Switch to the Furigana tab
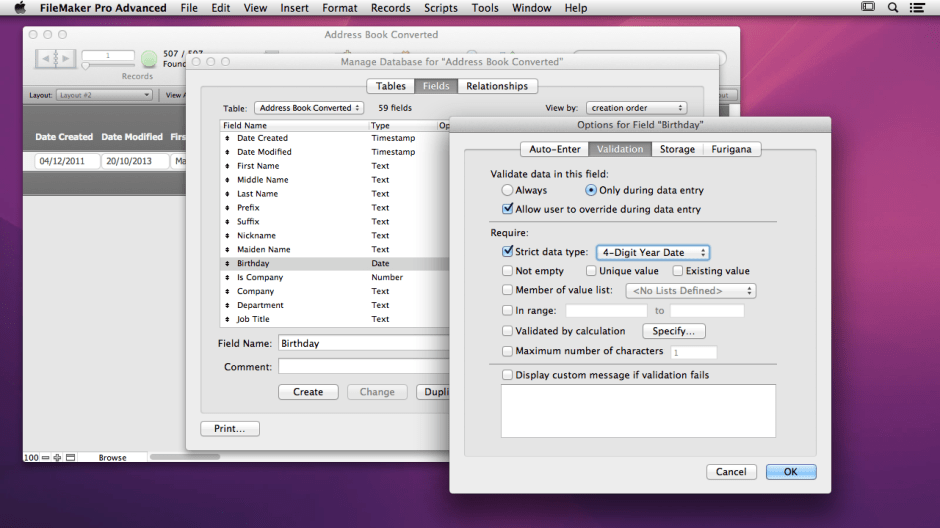The image size is (940, 528). pyautogui.click(x=731, y=149)
